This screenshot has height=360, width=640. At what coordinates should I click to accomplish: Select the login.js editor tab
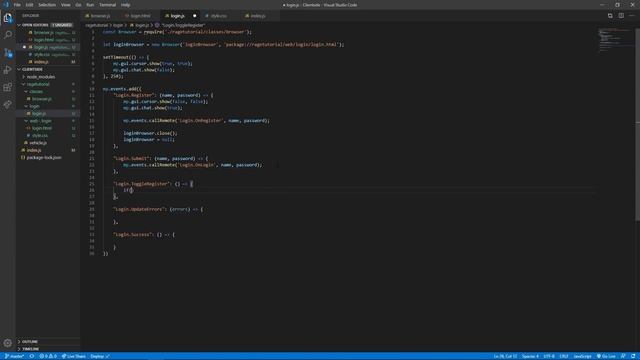pyautogui.click(x=177, y=16)
